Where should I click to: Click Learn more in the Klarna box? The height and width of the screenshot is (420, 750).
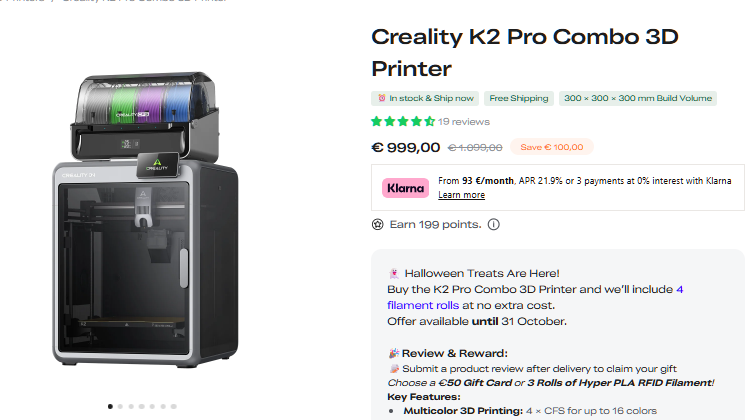pos(461,195)
